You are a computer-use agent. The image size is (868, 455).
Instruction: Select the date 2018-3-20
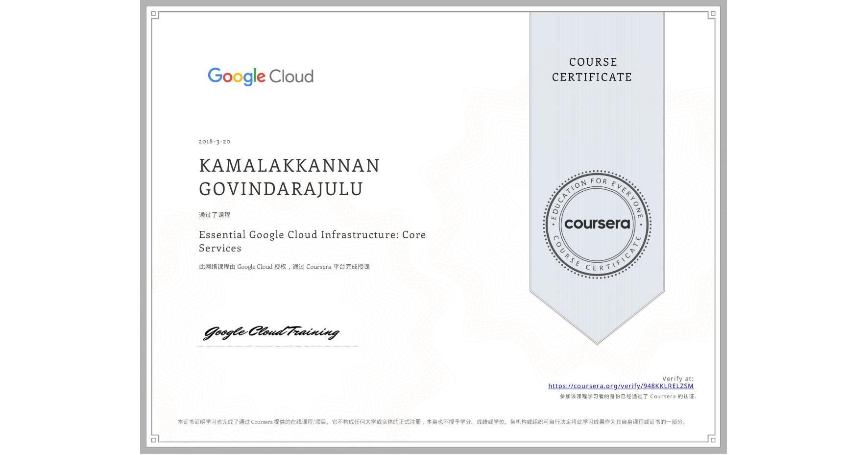pos(215,141)
